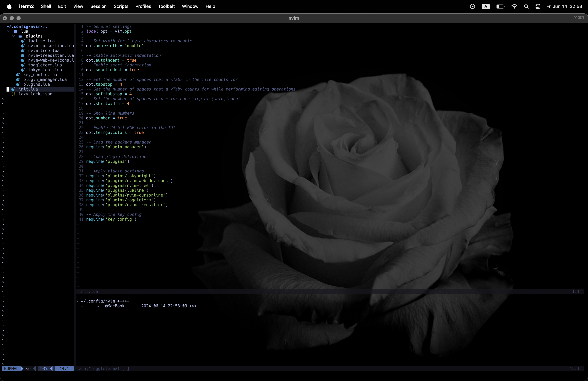Screen dimensions: 588x381
Task: Click the {} icon beside lazy-lock.json
Action: click(x=13, y=94)
